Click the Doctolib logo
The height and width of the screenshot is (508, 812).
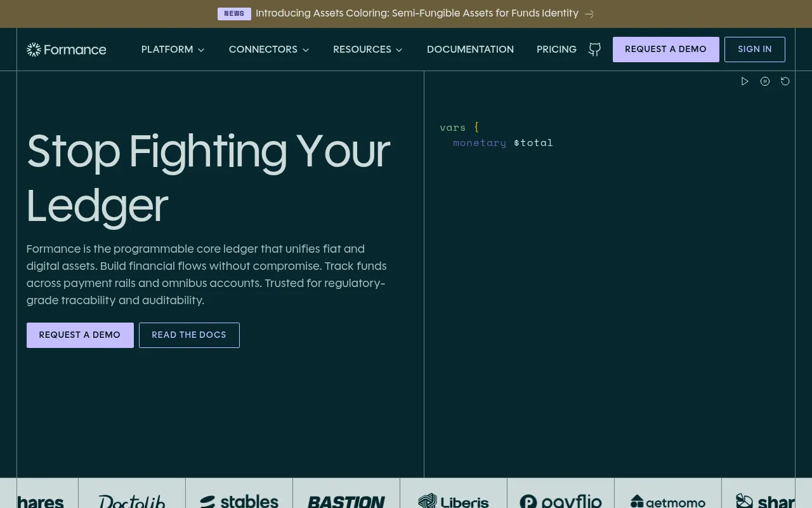click(x=132, y=502)
